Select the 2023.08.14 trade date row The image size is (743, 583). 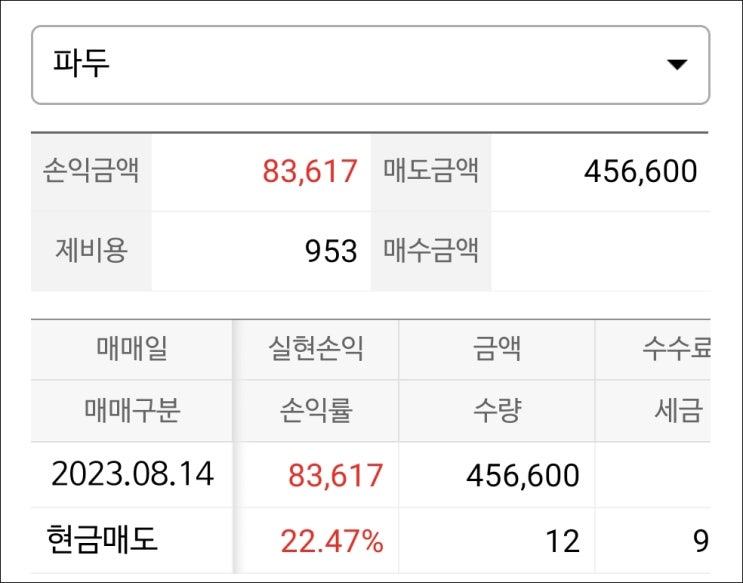tap(132, 474)
